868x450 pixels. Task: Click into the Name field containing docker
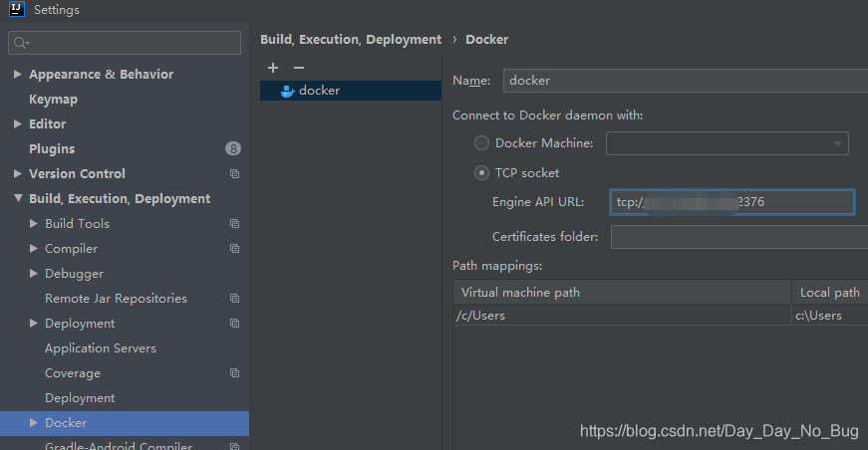click(686, 81)
